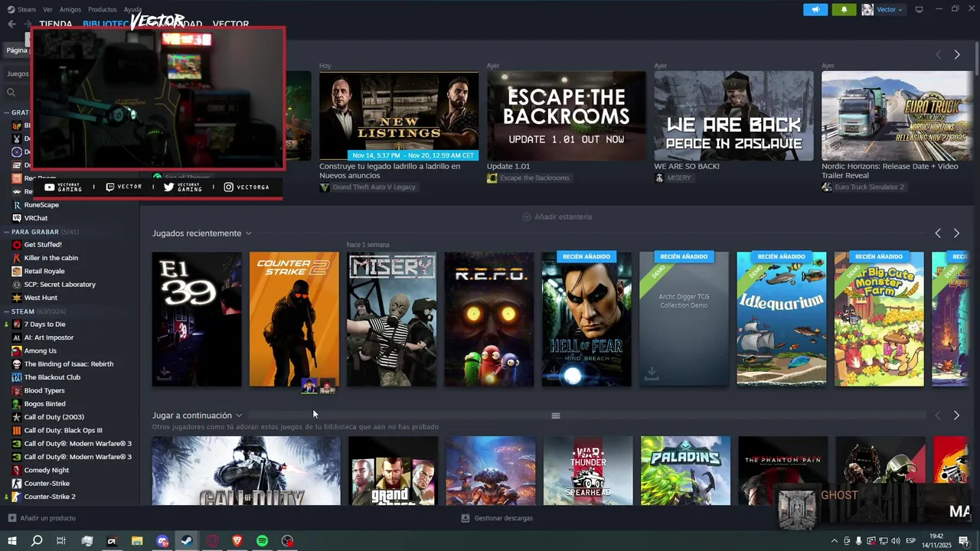Open Gestionar descargas
The image size is (980, 551).
point(497,518)
